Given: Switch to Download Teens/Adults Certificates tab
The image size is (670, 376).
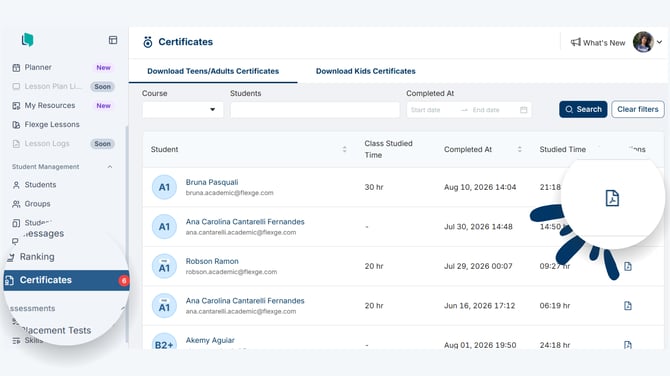Looking at the screenshot, I should 213,71.
